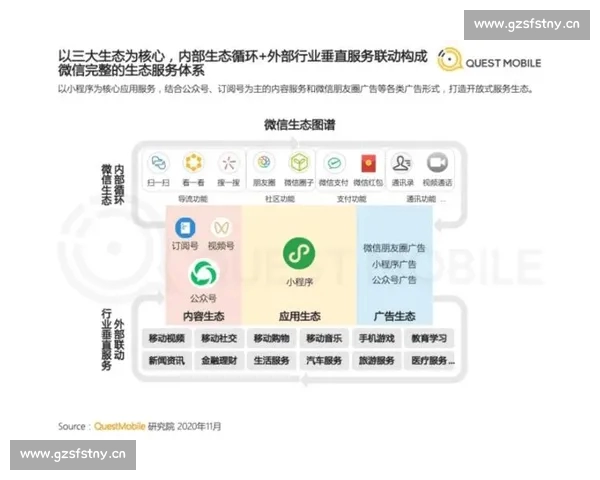The image size is (600, 480).
Task: Click the 旅游服务 box
Action: 377,361
